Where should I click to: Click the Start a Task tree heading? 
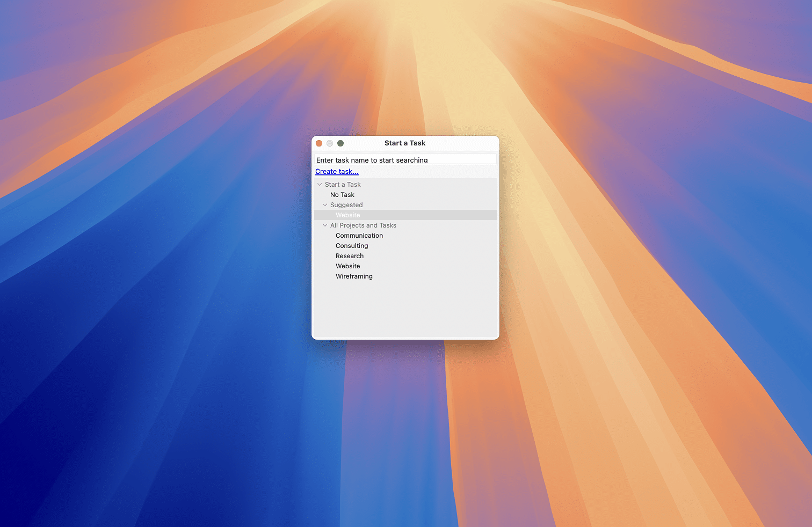343,185
